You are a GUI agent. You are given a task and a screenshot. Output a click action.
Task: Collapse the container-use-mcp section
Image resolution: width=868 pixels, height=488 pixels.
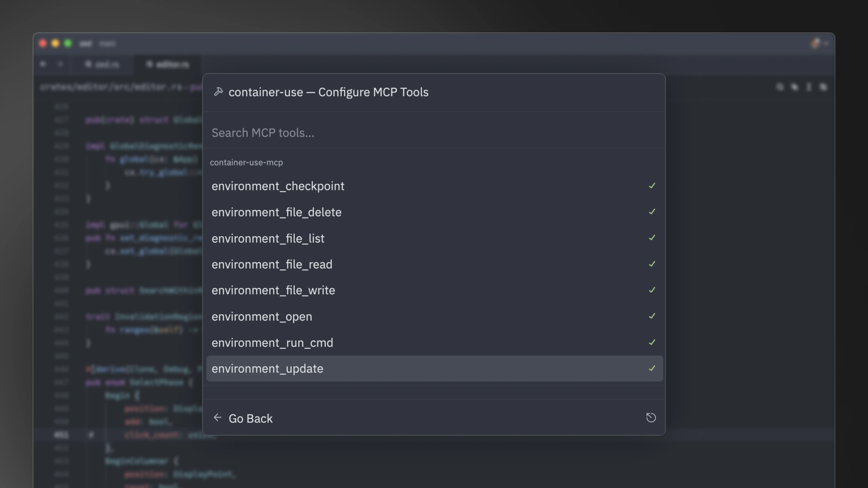pyautogui.click(x=246, y=162)
